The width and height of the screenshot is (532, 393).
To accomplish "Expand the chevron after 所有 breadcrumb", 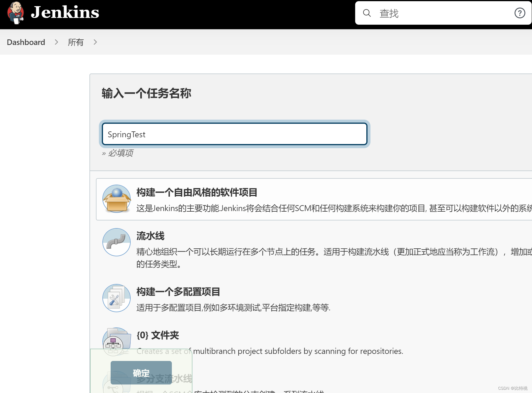I will tap(95, 42).
